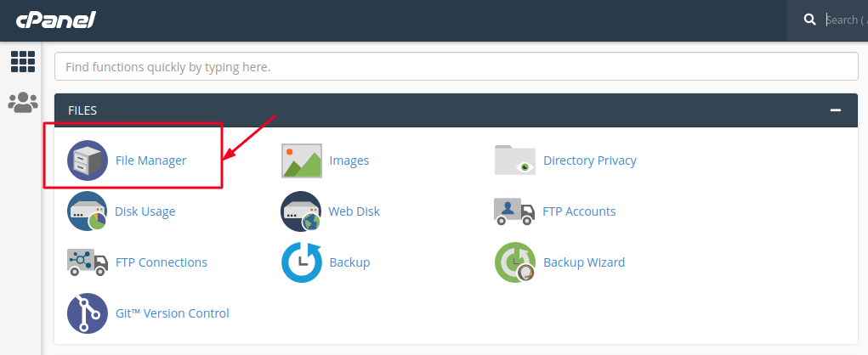Viewport: 868px width, 355px height.
Task: Click the sidebar Home grid icon
Action: coord(23,61)
